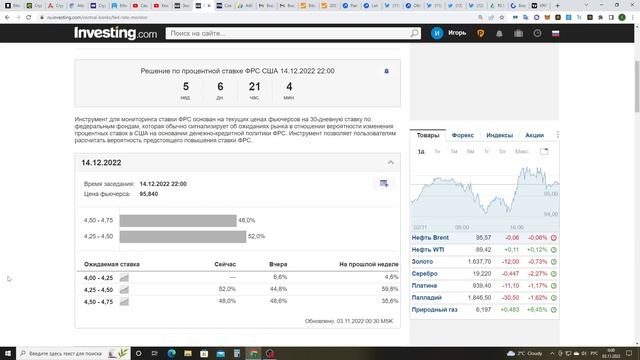Set alert bell for Fed rate decision
The width and height of the screenshot is (640, 360).
pos(386,71)
